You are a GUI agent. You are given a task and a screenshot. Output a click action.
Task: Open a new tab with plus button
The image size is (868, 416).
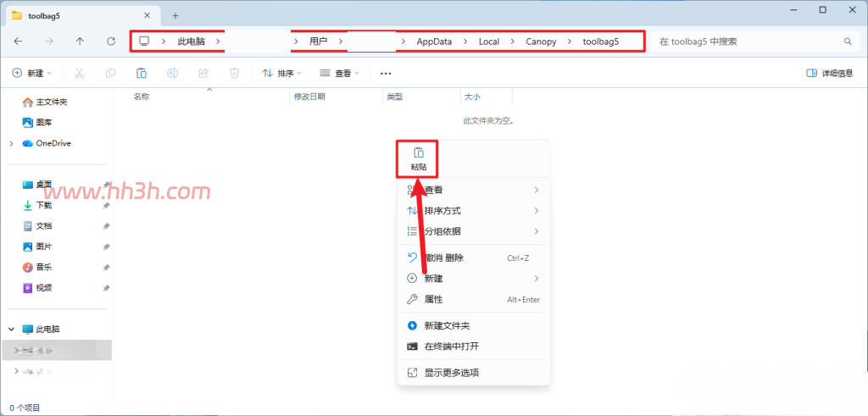175,15
